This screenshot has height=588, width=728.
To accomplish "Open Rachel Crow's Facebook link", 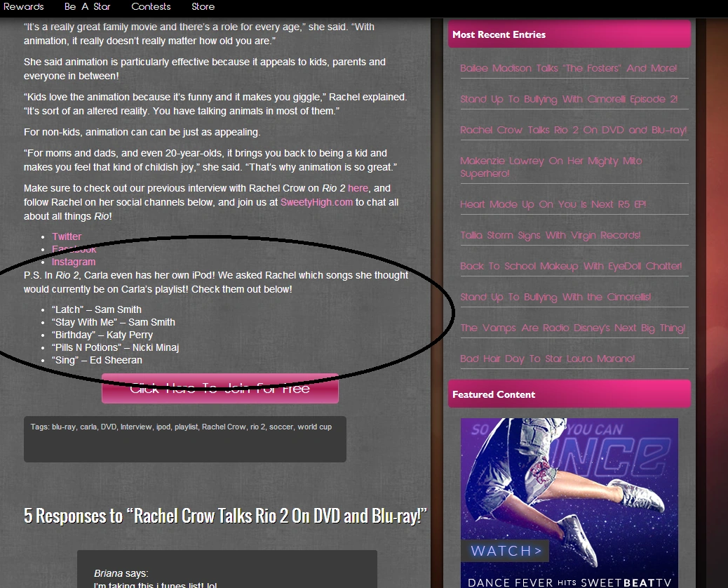I will tap(74, 249).
